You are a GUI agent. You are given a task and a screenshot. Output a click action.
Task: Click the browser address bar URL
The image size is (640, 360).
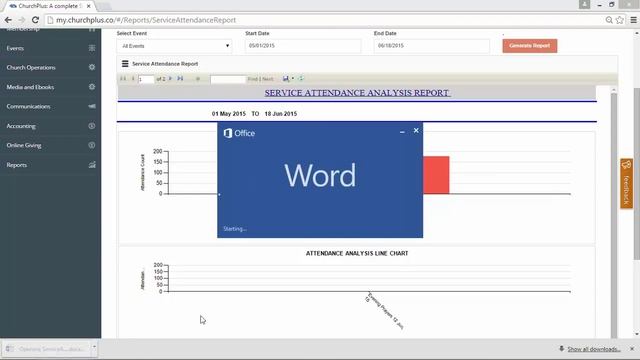pyautogui.click(x=146, y=20)
